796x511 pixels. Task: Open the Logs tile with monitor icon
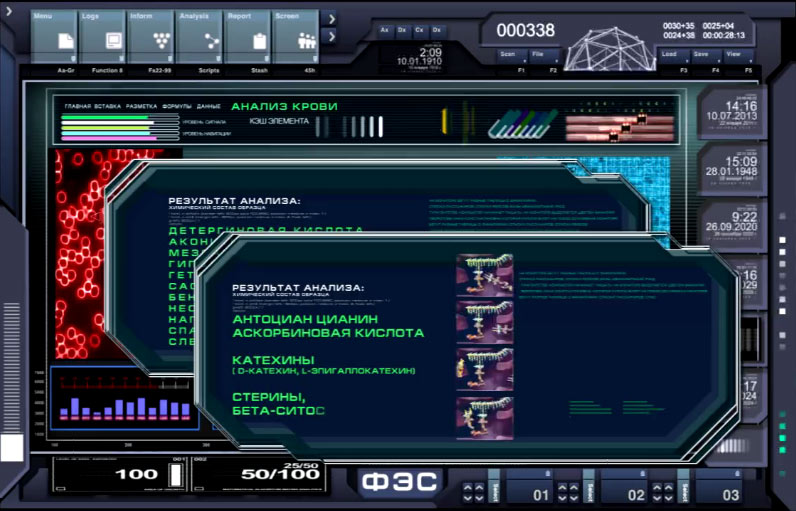[103, 37]
